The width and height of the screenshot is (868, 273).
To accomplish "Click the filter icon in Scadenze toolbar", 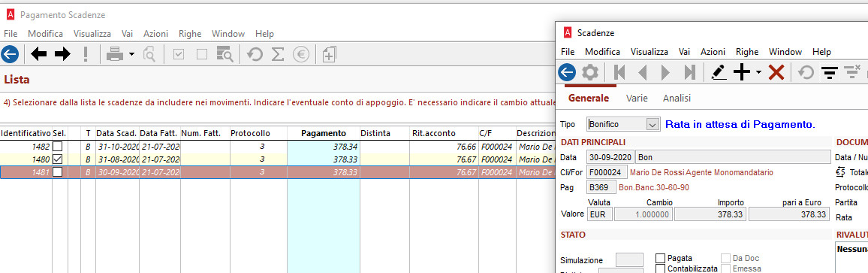I will 829,72.
